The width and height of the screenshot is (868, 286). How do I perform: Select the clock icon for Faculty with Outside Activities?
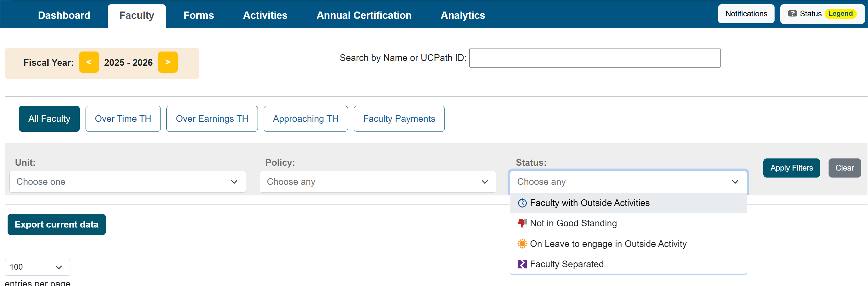(522, 203)
